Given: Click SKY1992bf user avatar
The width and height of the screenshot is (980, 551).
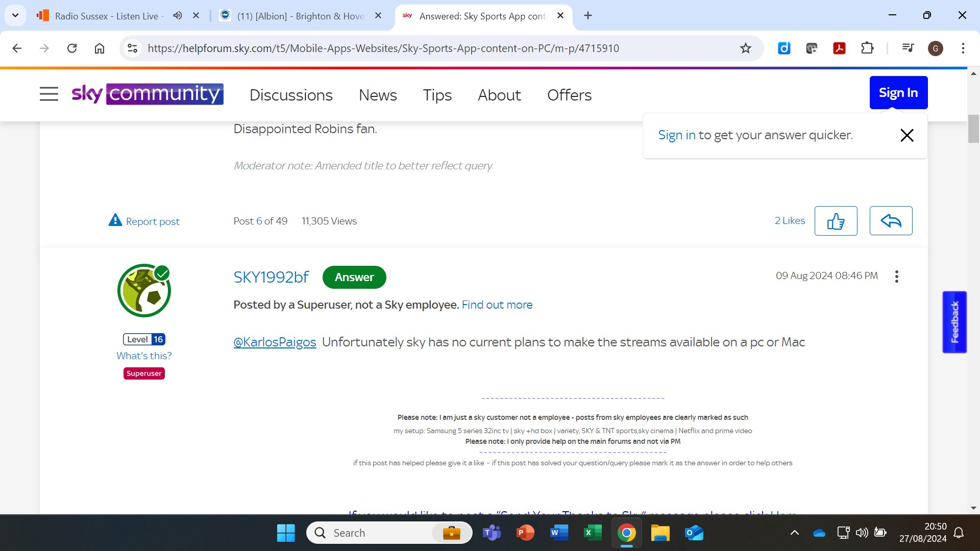Looking at the screenshot, I should (144, 290).
